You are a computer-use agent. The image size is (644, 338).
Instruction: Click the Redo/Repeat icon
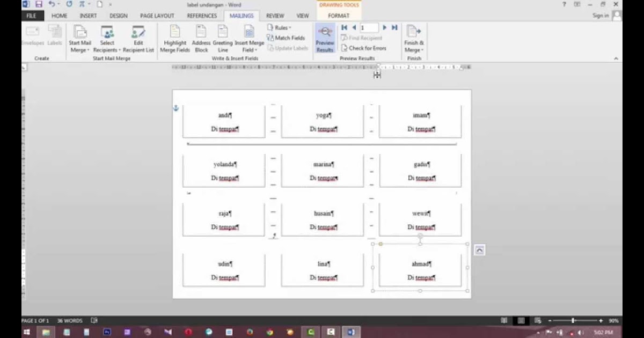69,4
